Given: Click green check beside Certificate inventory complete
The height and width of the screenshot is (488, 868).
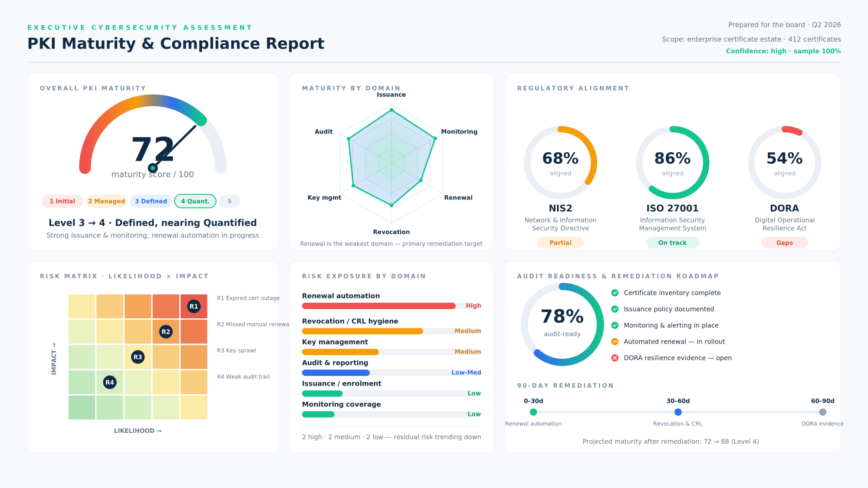Looking at the screenshot, I should tap(615, 293).
